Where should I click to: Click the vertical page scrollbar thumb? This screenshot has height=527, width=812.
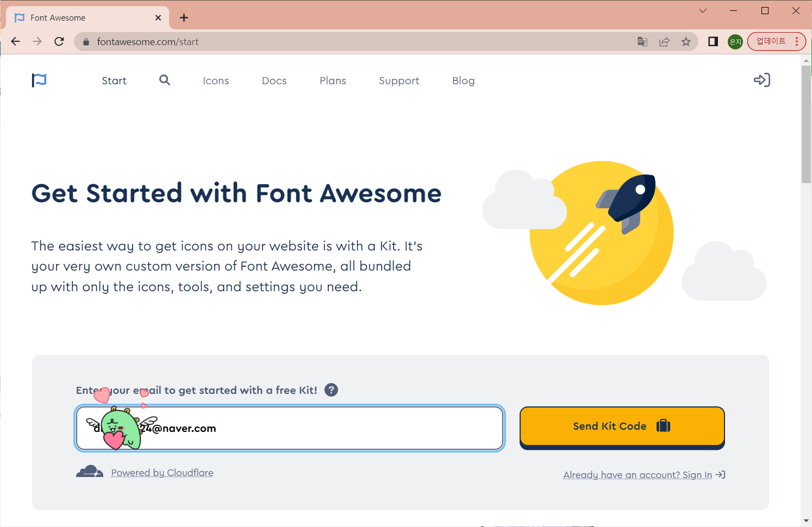pos(807,124)
